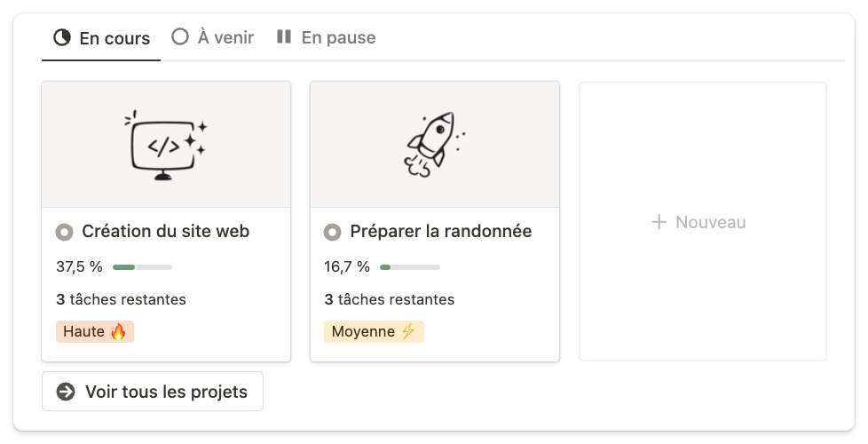Click the arrow icon beside Voir tous les projets
The height and width of the screenshot is (444, 868).
(66, 392)
